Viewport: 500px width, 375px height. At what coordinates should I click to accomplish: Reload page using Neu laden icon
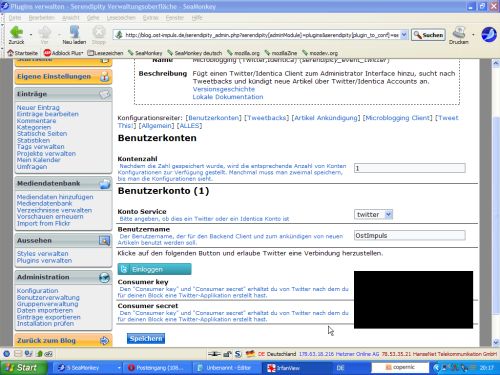click(74, 35)
